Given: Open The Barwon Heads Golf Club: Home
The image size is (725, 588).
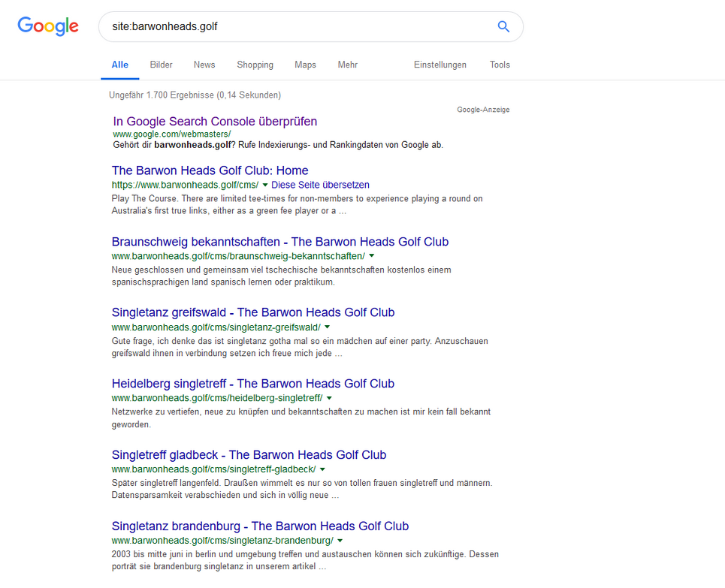Looking at the screenshot, I should coord(210,170).
